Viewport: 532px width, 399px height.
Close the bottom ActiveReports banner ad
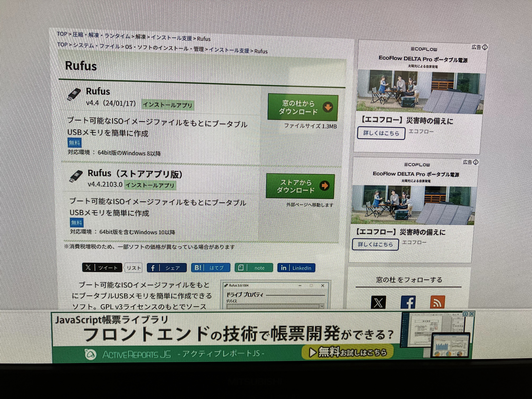472,314
